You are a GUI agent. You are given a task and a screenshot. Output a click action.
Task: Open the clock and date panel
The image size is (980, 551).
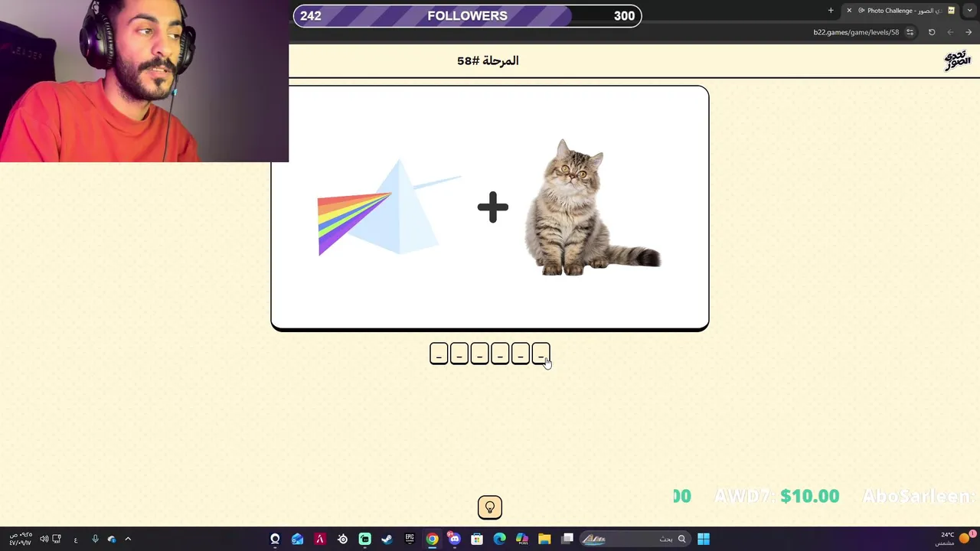tap(21, 539)
